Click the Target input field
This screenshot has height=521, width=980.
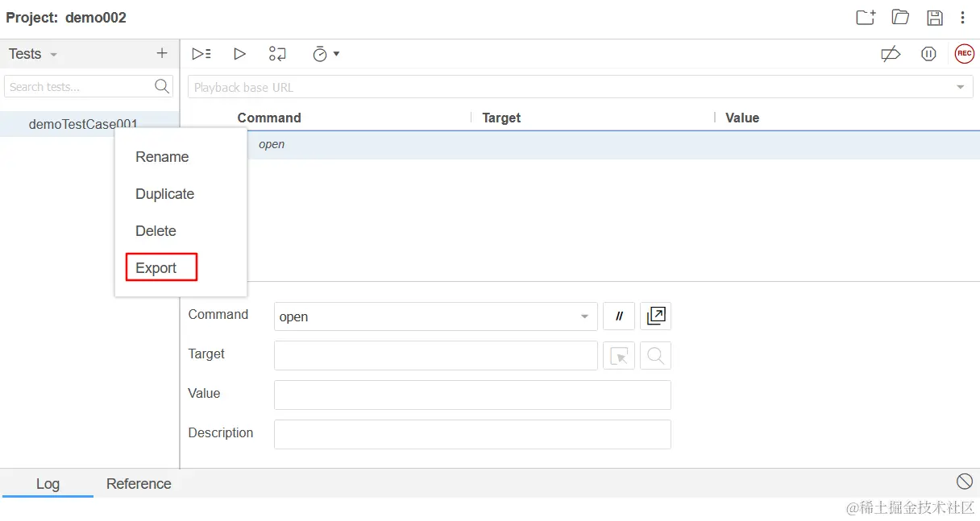pyautogui.click(x=436, y=355)
